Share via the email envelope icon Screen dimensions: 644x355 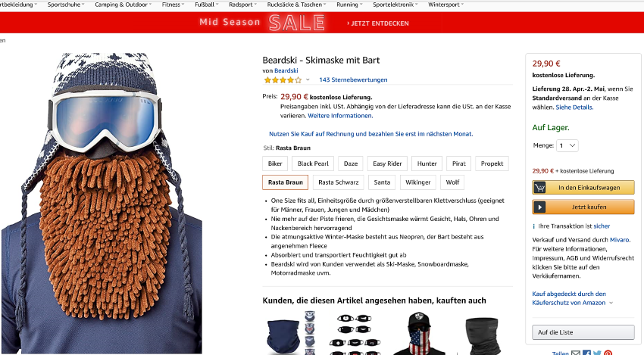576,353
